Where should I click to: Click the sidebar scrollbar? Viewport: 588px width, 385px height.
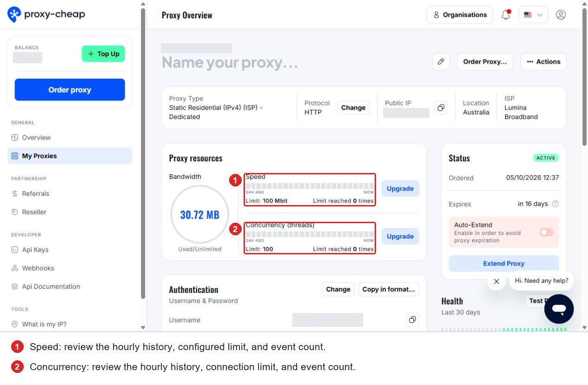(143, 153)
